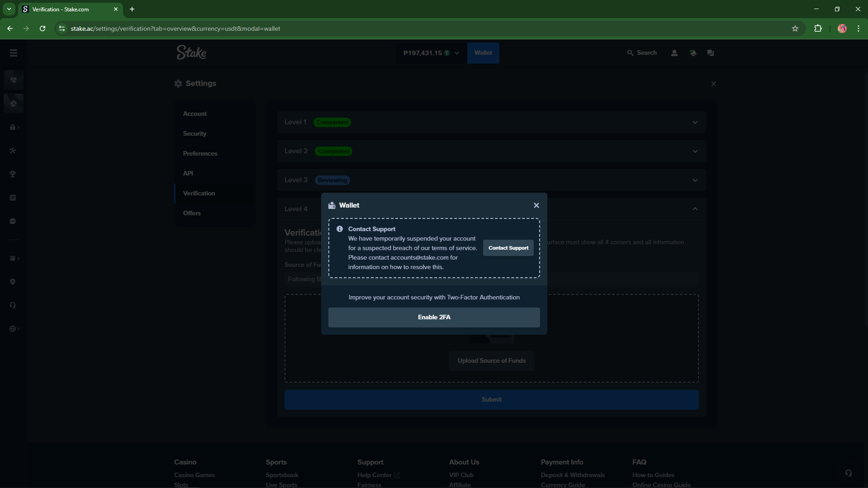This screenshot has height=488, width=868.
Task: Open the Blog icon in sidebar
Action: 13,198
